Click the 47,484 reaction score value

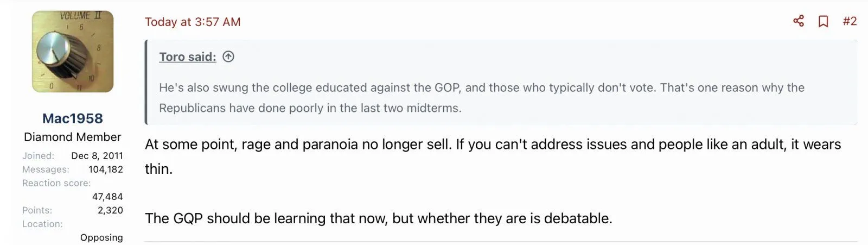[107, 197]
